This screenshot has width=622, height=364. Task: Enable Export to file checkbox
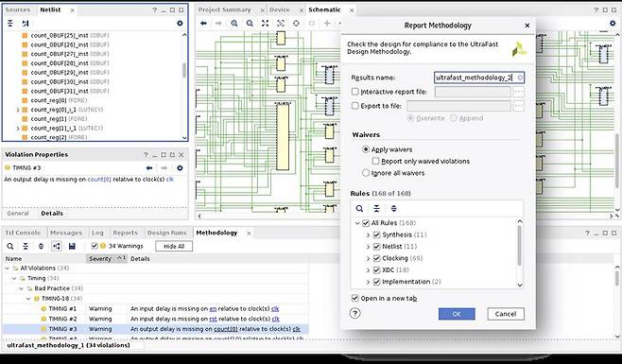(355, 106)
